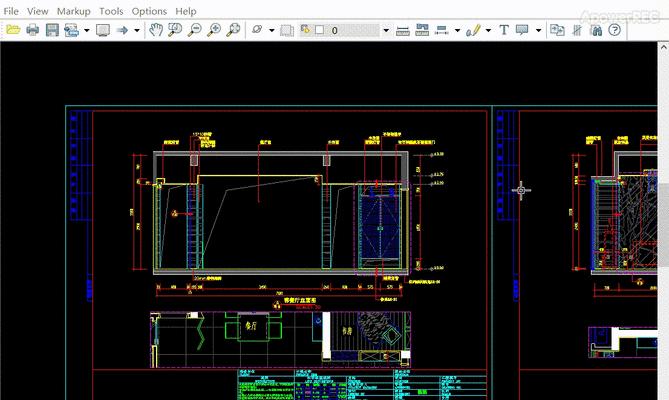Click the Zoom Extents magnifier icon
The height and width of the screenshot is (400, 669).
point(233,30)
